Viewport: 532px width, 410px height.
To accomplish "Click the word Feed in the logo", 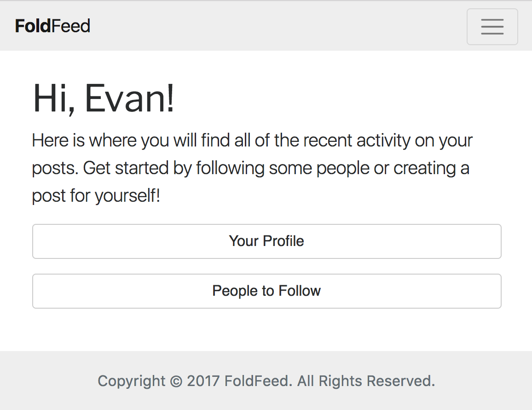I will coord(71,26).
